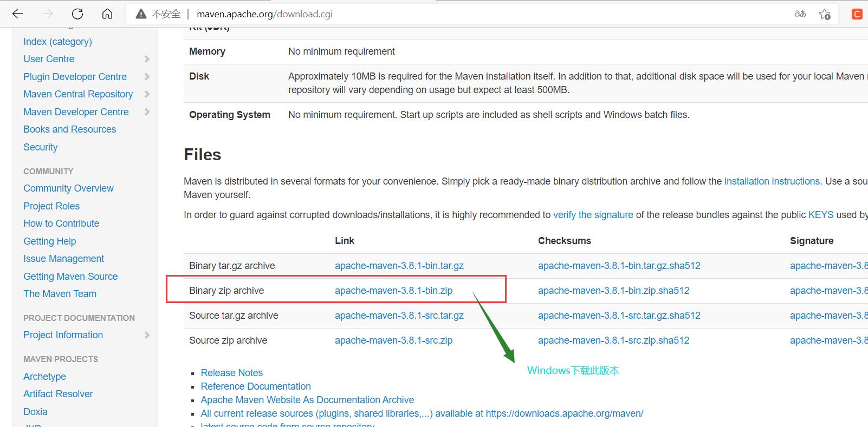Click the Source zip archive label
The image size is (868, 427).
click(228, 340)
